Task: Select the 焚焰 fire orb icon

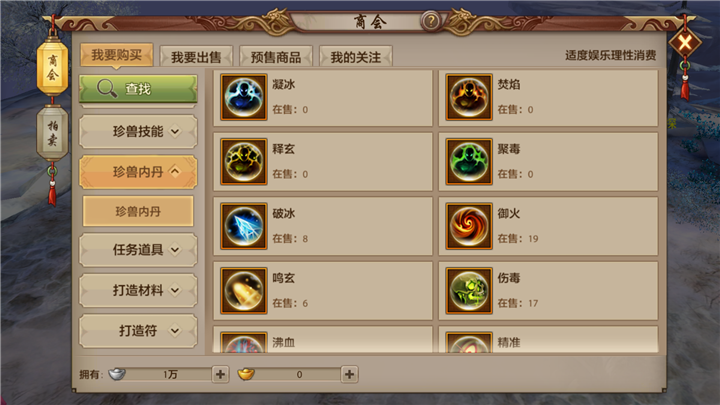Action: click(x=469, y=97)
